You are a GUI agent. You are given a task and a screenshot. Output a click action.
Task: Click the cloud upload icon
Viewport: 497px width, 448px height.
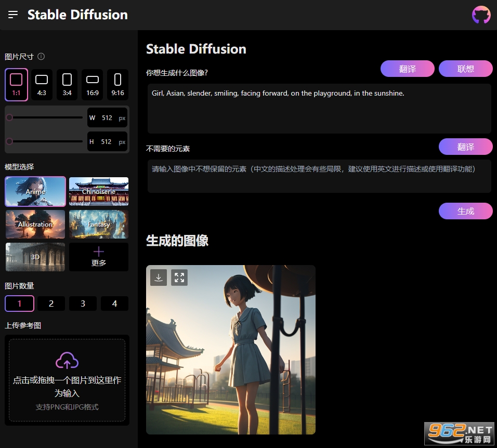pos(67,361)
